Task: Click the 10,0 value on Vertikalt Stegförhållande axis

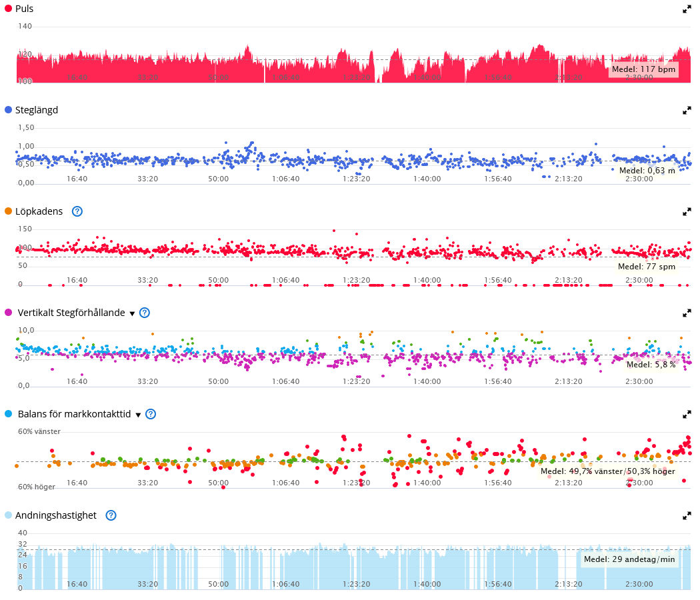Action: [27, 331]
